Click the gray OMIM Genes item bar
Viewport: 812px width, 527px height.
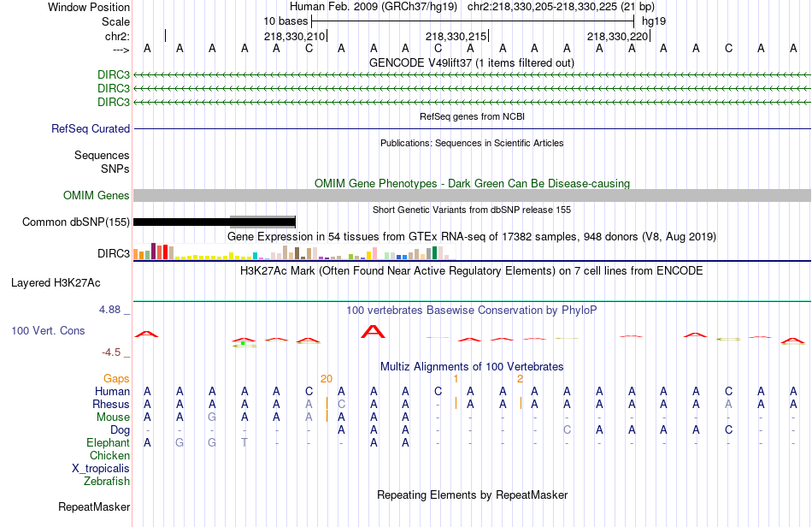click(473, 195)
